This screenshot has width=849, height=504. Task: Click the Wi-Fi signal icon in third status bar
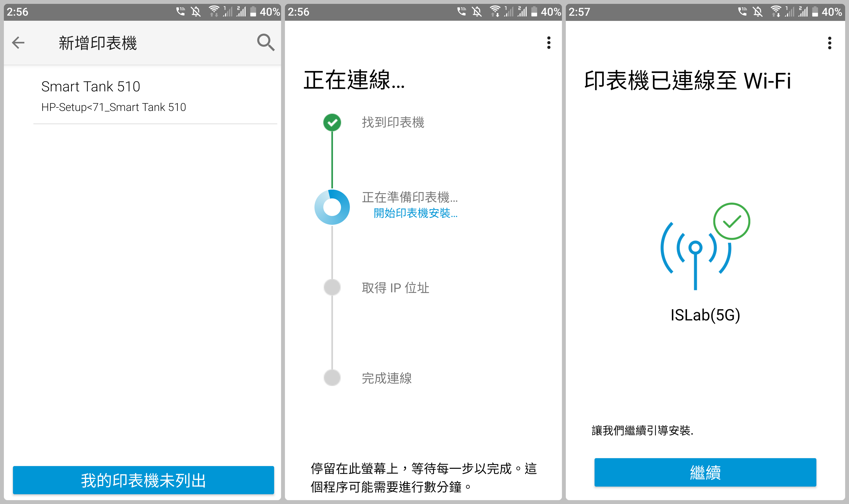tap(776, 12)
